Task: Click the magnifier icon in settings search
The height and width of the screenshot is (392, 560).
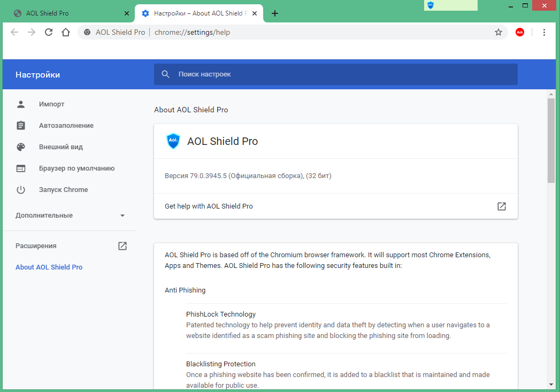Action: (165, 74)
